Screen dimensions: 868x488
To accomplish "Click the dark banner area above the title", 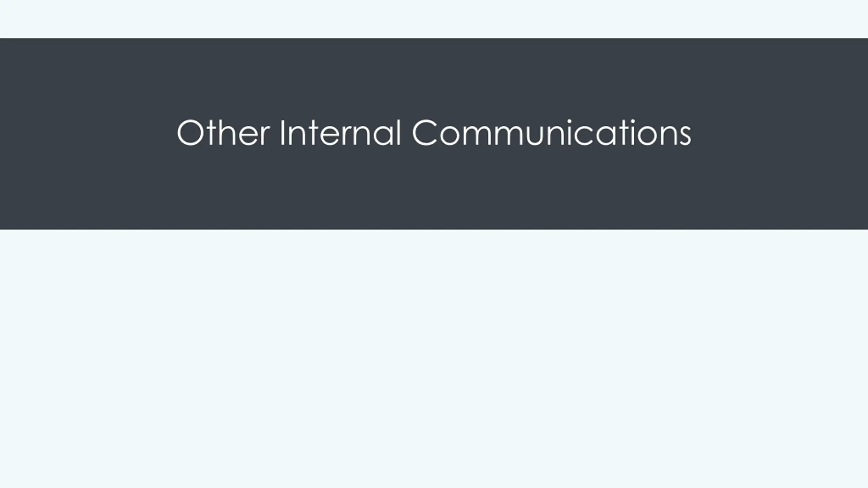I will pos(434,78).
